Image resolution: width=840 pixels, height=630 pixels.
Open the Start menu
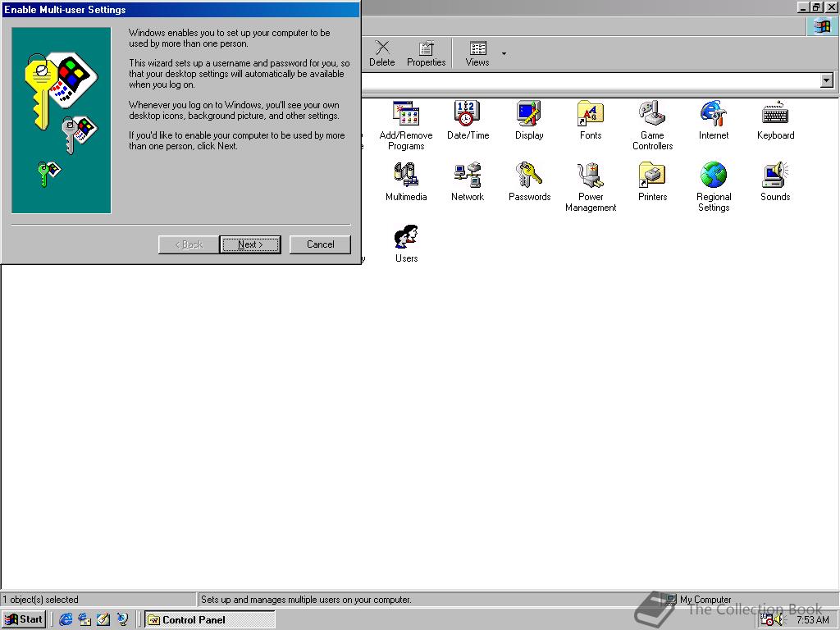coord(24,619)
